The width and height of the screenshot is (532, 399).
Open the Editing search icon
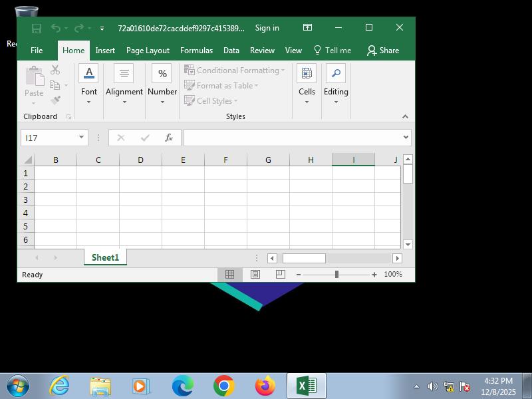point(336,73)
